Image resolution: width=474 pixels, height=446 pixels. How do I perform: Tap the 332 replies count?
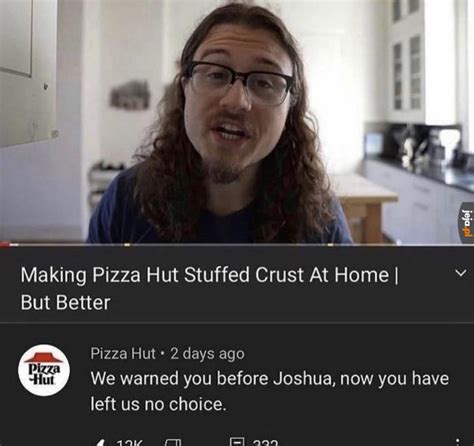265,443
